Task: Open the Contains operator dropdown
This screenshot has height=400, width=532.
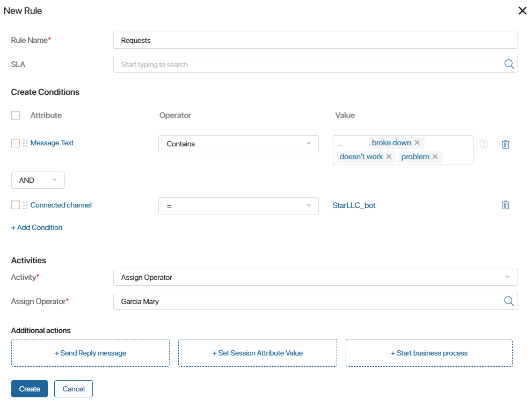Action: click(238, 144)
